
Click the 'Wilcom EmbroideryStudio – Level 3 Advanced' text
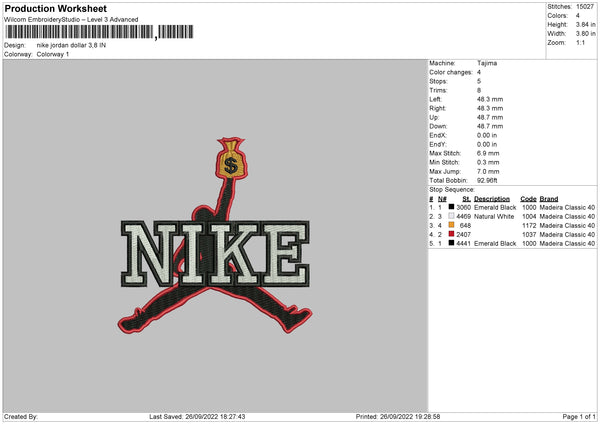(71, 20)
